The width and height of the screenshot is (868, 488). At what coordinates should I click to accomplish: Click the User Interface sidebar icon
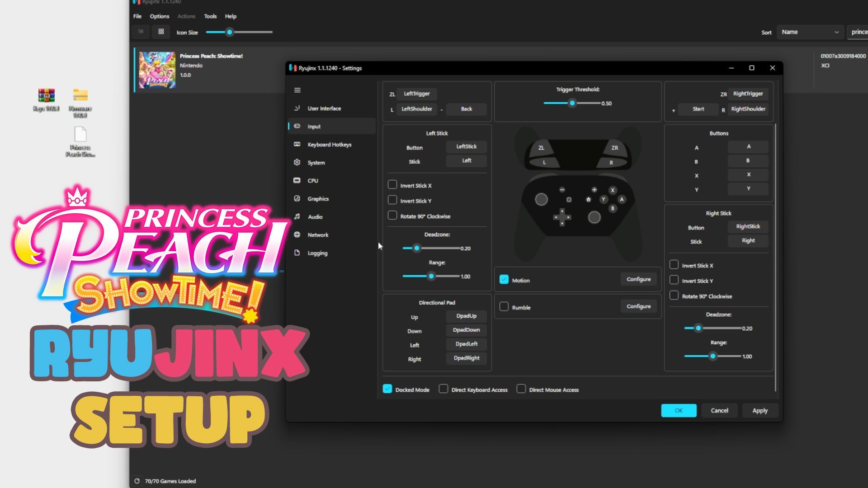pyautogui.click(x=297, y=108)
